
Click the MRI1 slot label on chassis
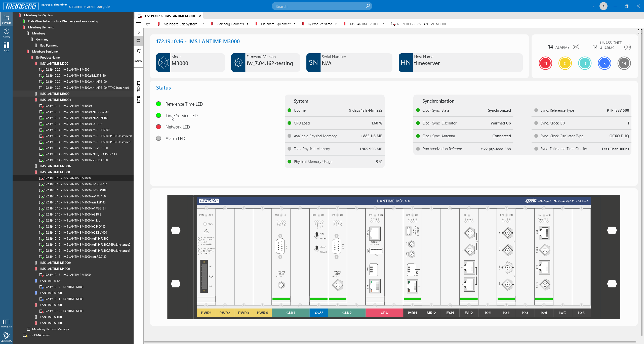413,313
